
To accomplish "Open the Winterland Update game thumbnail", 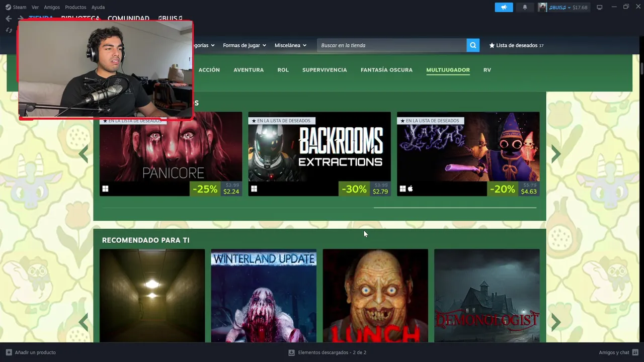I will 264,296.
